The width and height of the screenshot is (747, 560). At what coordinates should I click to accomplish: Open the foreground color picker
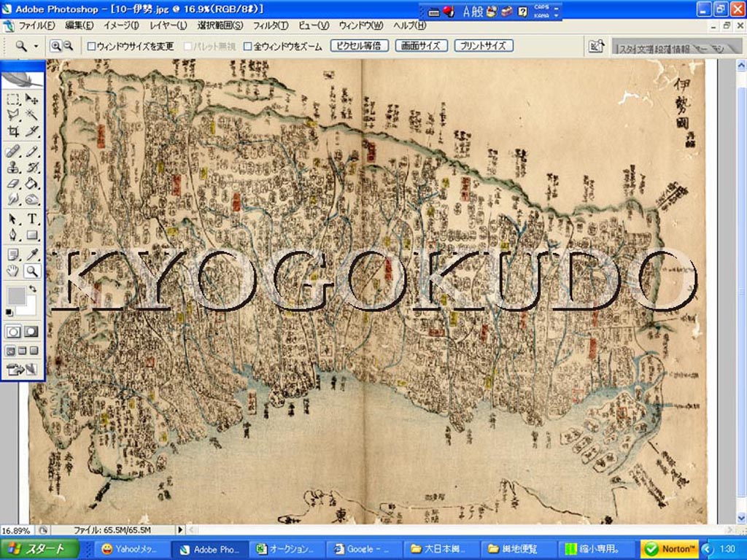click(x=16, y=295)
